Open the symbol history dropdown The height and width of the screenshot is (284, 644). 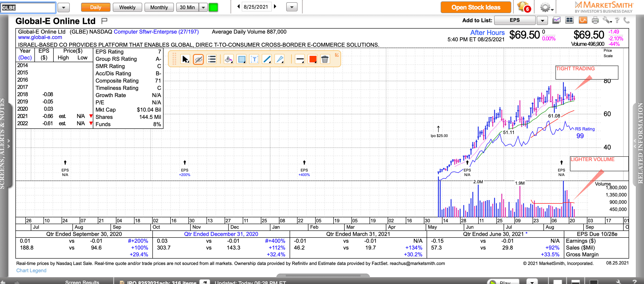click(63, 7)
